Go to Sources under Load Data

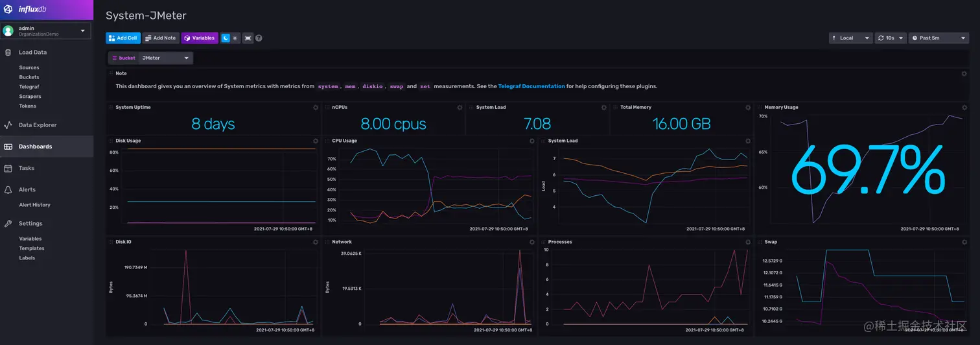(29, 67)
